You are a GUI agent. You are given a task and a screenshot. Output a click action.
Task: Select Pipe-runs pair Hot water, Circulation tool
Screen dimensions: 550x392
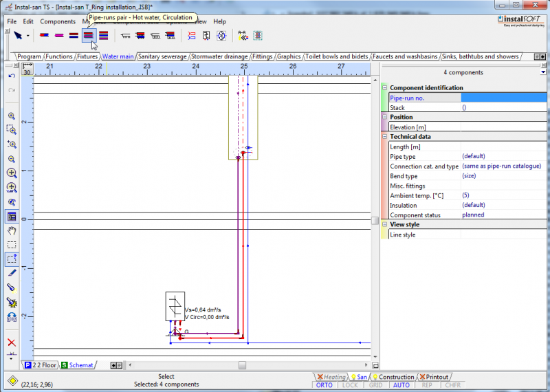pyautogui.click(x=89, y=36)
